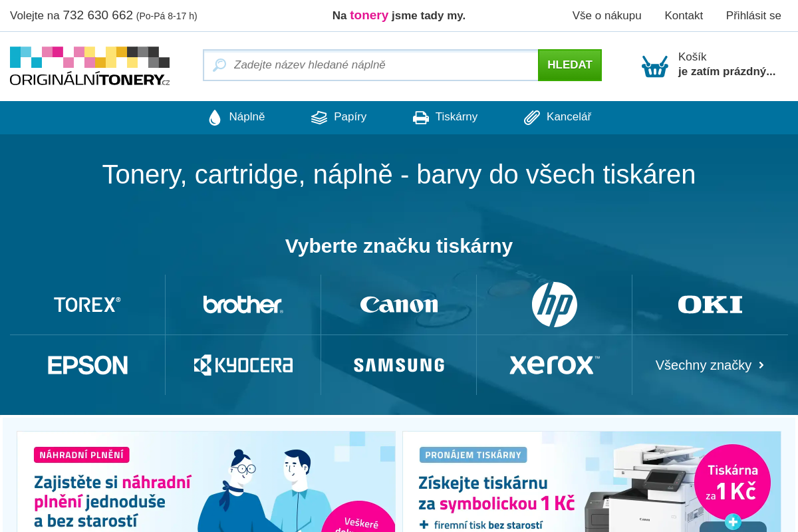Visit the Kontakt page
798x532 pixels.
pyautogui.click(x=684, y=15)
